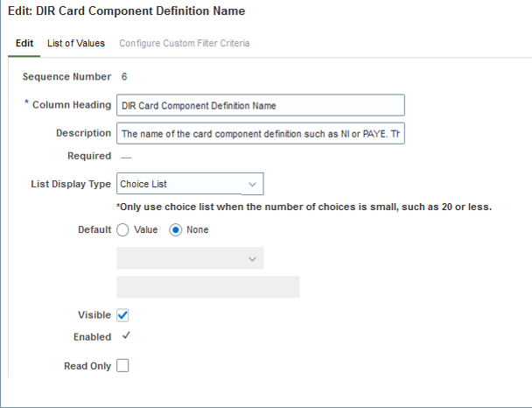Image resolution: width=532 pixels, height=408 pixels.
Task: Click into the Description text field
Action: pyautogui.click(x=260, y=133)
